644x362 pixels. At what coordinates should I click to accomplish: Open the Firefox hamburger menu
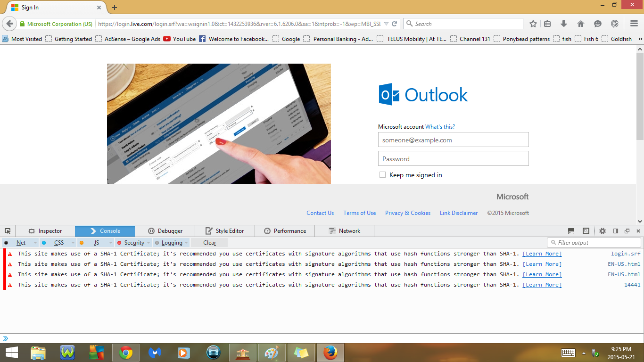[x=634, y=24]
